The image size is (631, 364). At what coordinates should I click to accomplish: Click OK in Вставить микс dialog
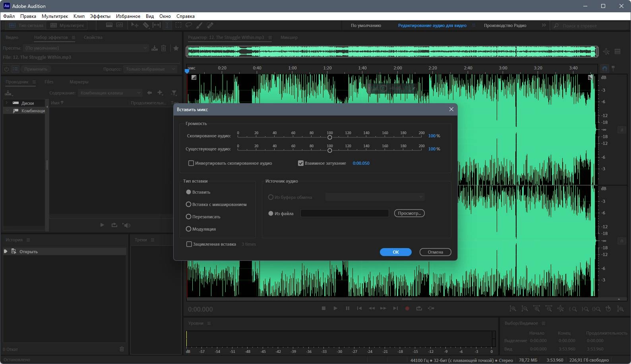[x=396, y=252]
